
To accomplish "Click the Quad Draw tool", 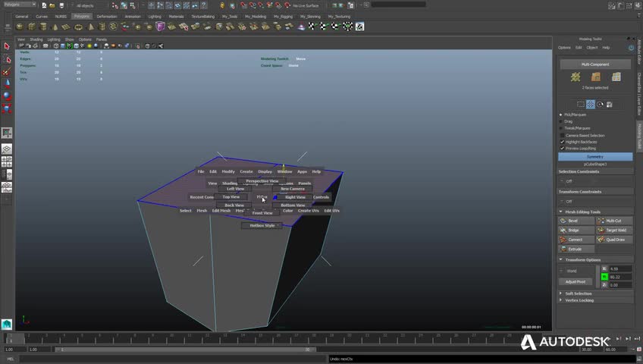I will tap(613, 240).
